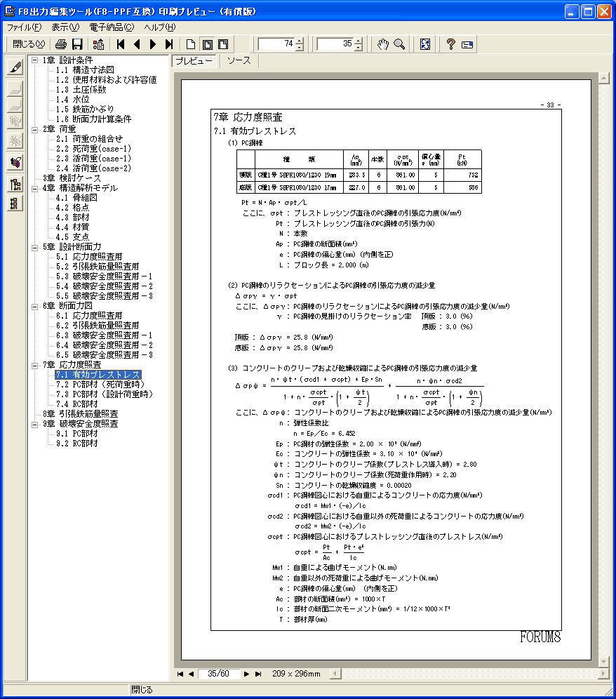Viewport: 616px width, 699px height.
Task: Select the magnifier zoom tool
Action: coord(399,44)
